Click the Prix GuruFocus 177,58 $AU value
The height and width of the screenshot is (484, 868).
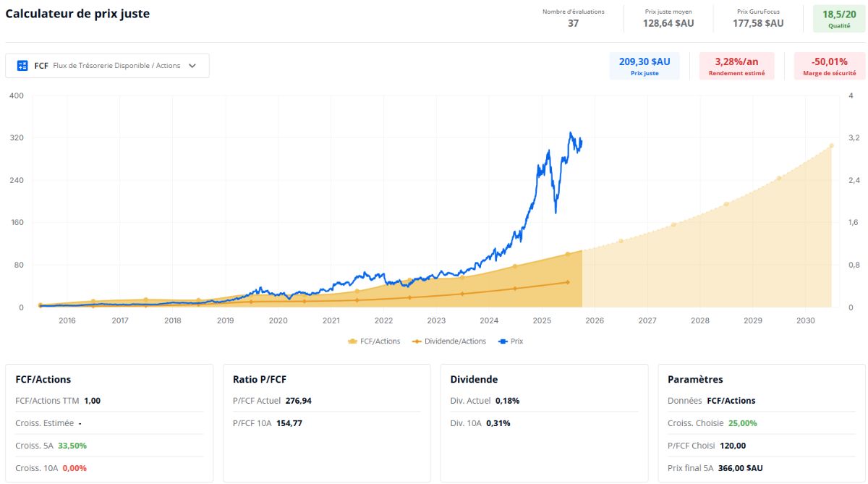coord(758,23)
